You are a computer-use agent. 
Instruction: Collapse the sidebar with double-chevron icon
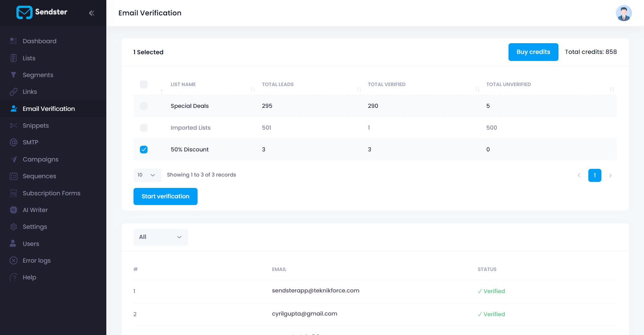pos(92,13)
